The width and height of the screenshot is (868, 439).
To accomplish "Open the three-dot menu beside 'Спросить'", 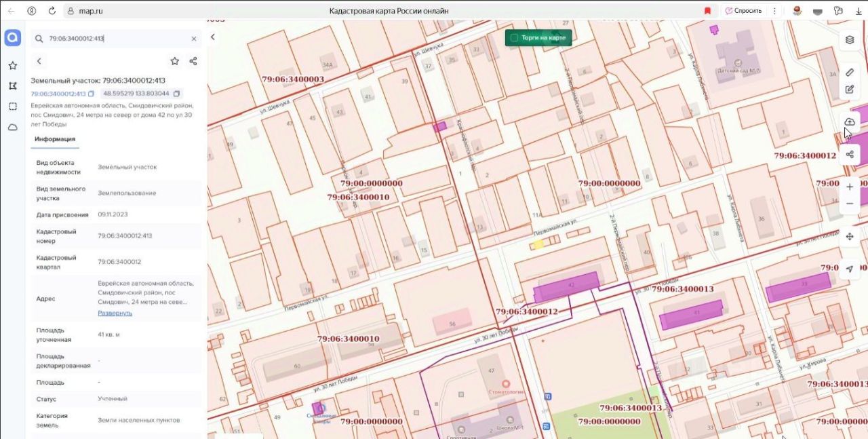I will pos(774,11).
